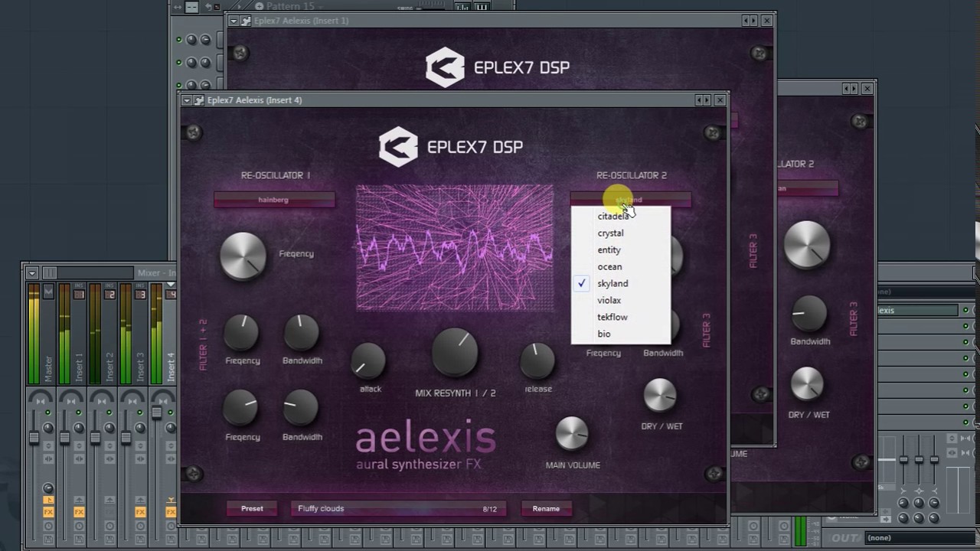980x551 pixels.
Task: Click the middle mixer EQ band fader
Action: click(919, 459)
